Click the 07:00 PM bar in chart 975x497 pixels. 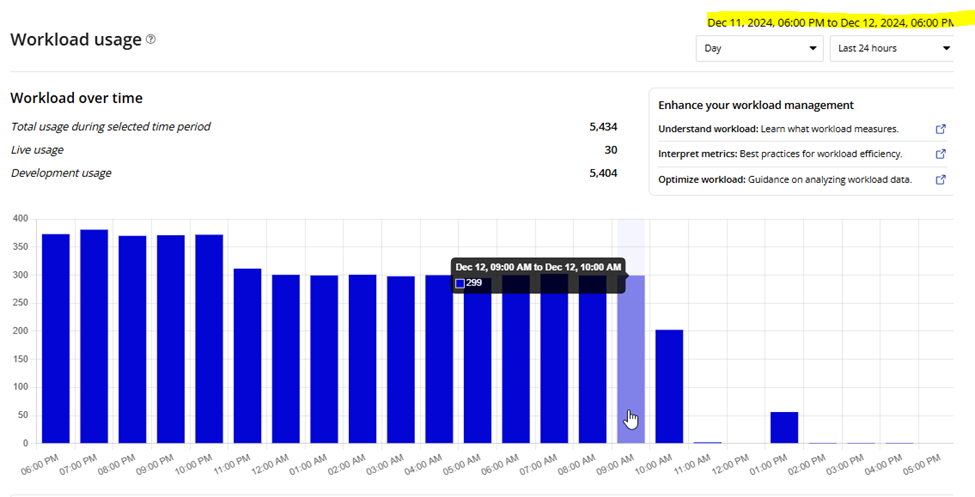pos(94,337)
